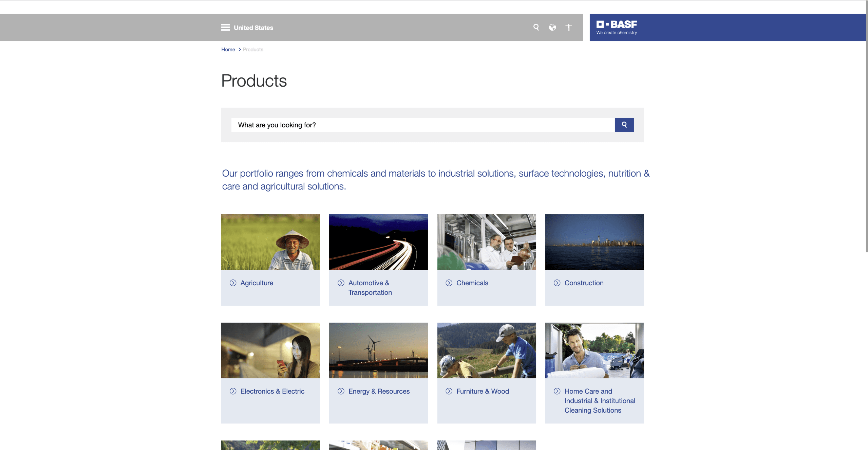Open the hamburger navigation menu
The image size is (868, 450).
coord(225,28)
